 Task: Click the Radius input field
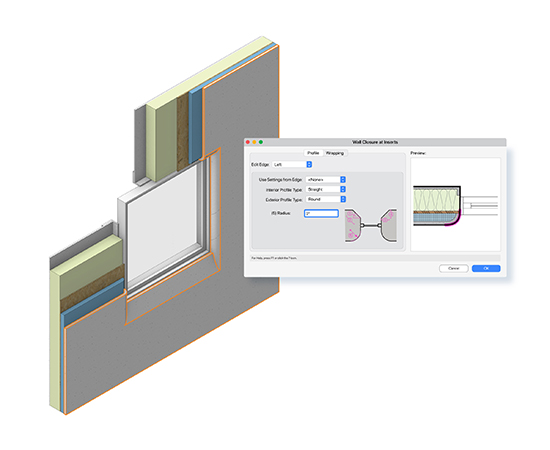pos(321,213)
